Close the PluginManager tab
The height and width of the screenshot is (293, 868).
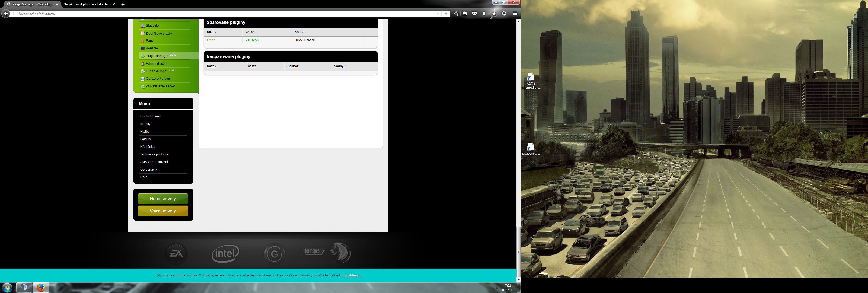point(57,4)
